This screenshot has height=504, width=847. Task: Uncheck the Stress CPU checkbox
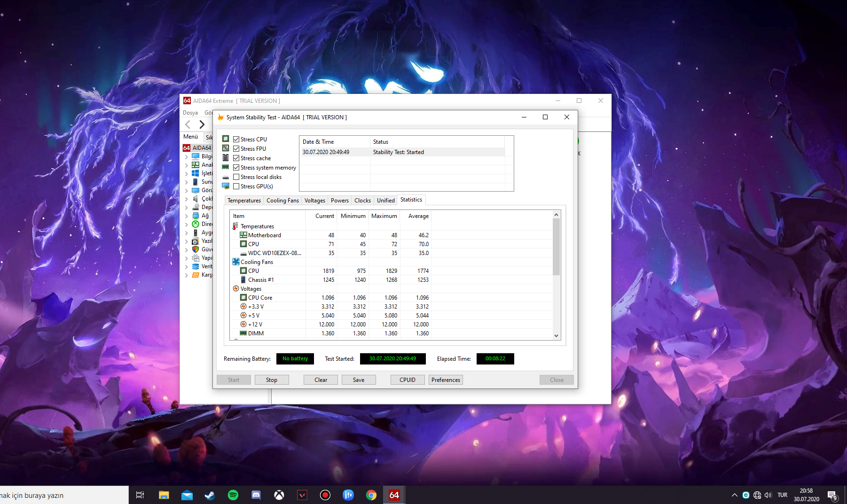pos(236,140)
